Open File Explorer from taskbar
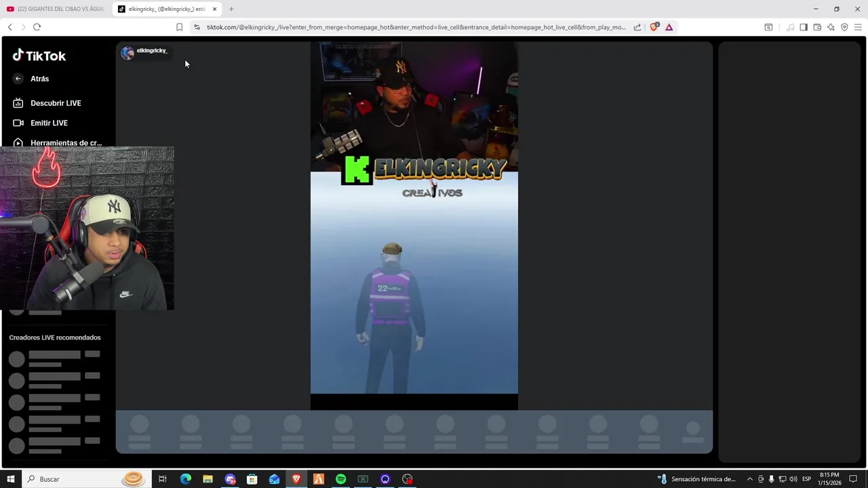868x488 pixels. tap(208, 479)
